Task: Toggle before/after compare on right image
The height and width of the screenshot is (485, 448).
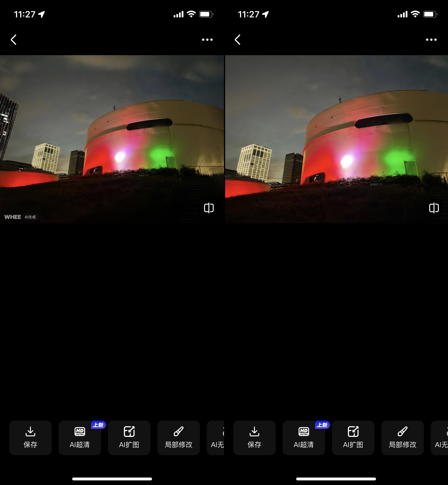Action: tap(434, 208)
